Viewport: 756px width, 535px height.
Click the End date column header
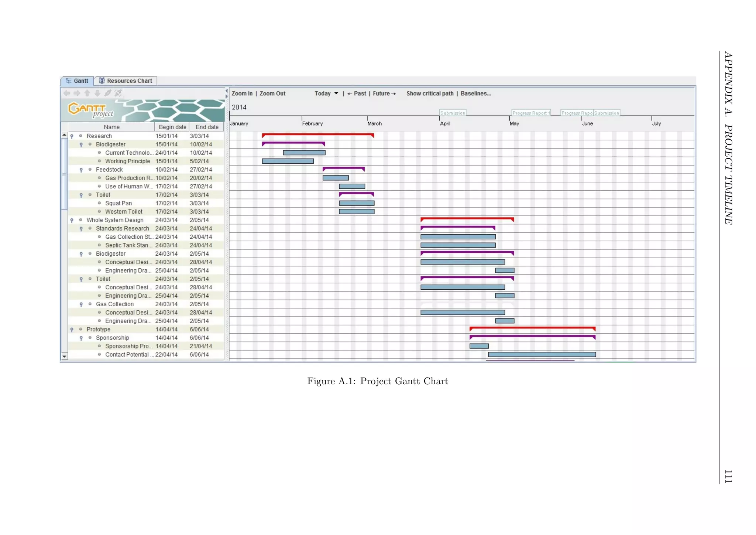click(x=207, y=127)
